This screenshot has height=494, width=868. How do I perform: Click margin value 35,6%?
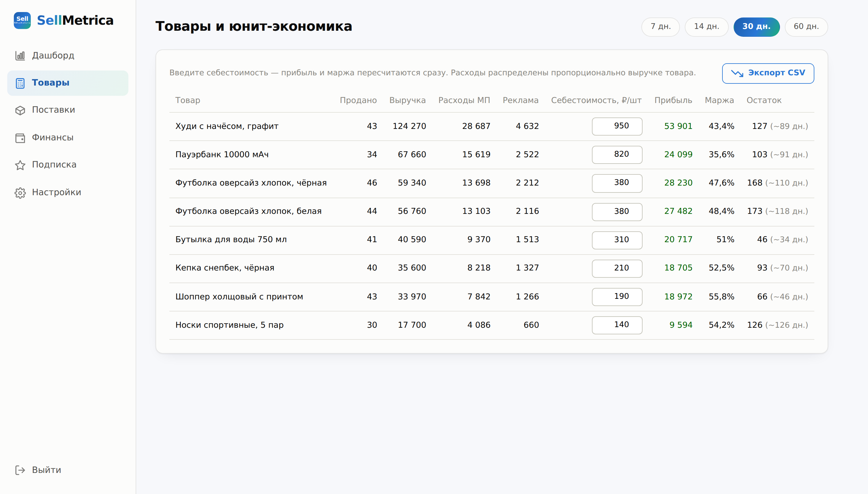point(721,155)
